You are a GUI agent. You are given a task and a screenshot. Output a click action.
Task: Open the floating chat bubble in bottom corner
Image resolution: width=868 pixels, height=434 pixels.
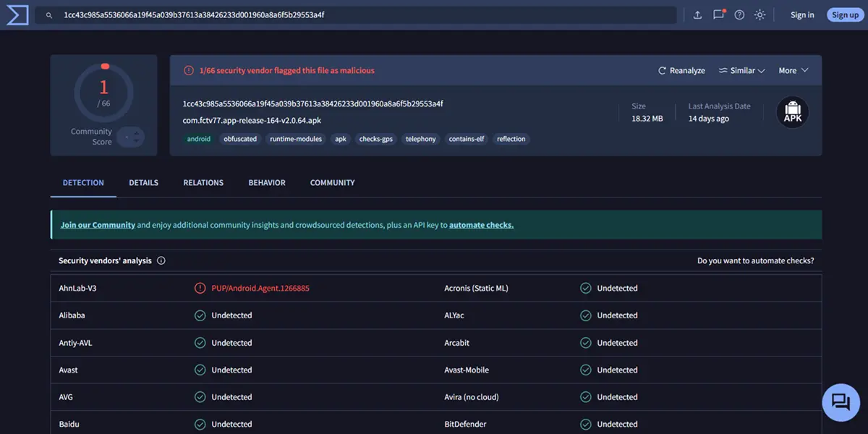click(x=841, y=401)
